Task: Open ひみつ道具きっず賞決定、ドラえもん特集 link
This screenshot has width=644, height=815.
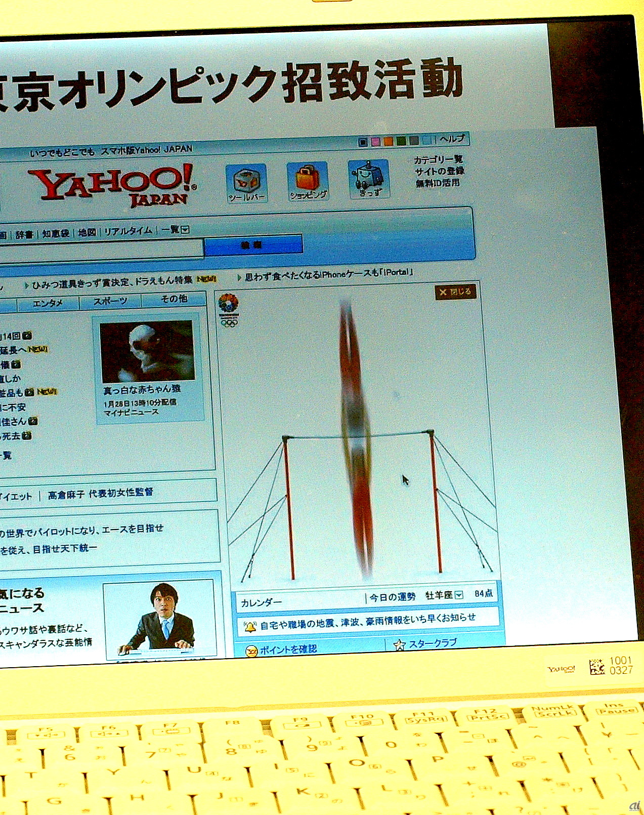Action: (x=112, y=281)
